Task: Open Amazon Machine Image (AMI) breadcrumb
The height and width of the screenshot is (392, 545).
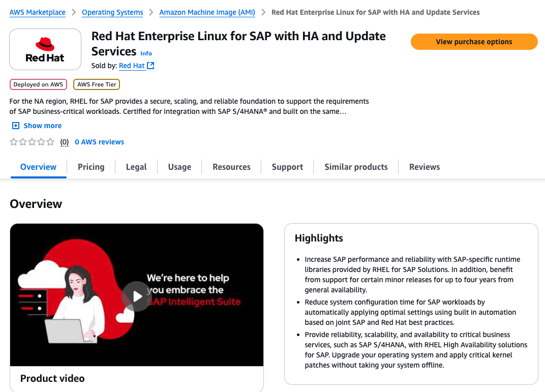Action: point(207,12)
